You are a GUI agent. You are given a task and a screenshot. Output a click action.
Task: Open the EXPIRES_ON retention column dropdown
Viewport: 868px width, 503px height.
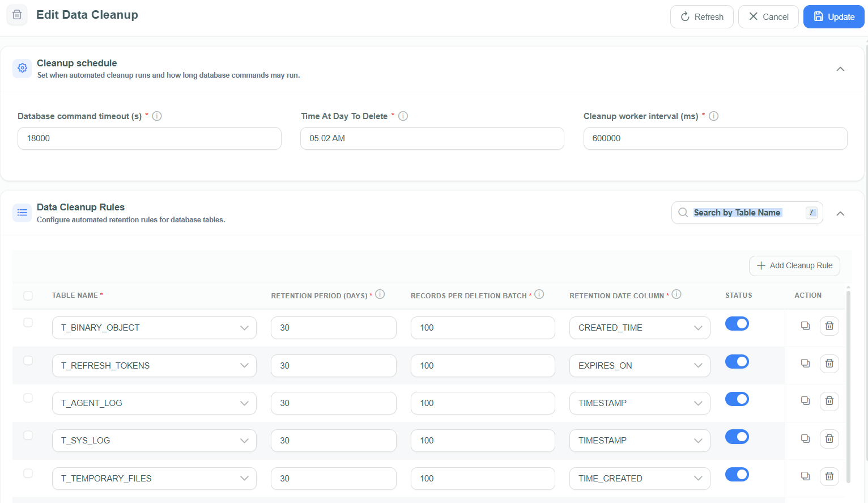(640, 366)
